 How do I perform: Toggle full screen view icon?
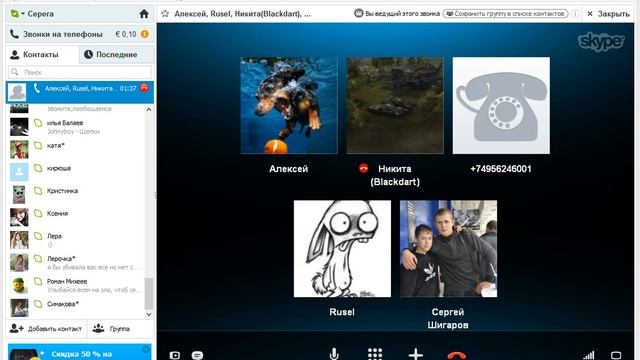[616, 355]
